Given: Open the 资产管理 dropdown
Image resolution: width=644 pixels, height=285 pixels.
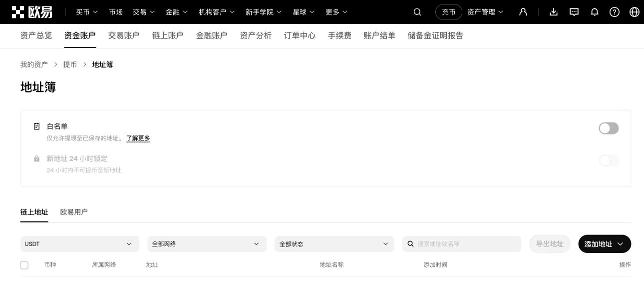Looking at the screenshot, I should [485, 12].
